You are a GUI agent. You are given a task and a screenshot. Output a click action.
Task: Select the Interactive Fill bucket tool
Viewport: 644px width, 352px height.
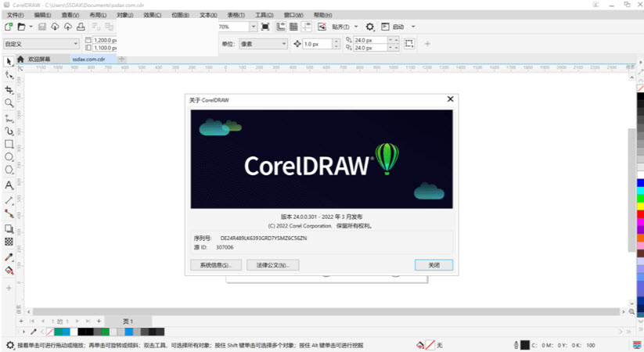tap(9, 271)
